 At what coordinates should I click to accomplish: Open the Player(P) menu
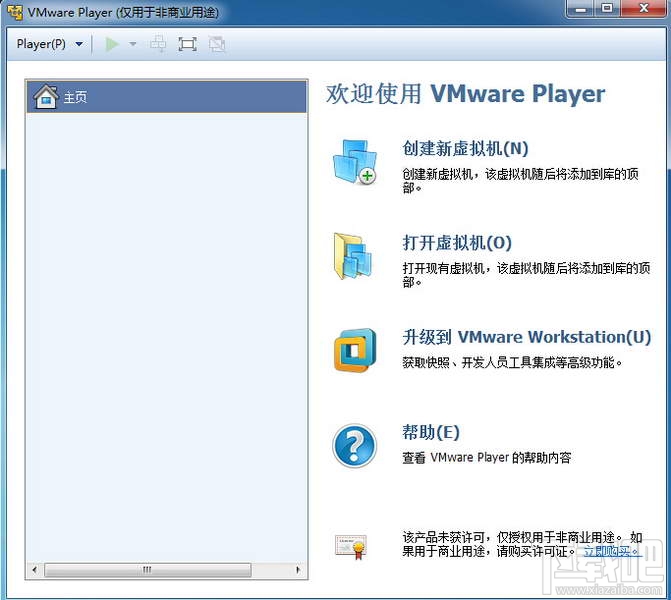coord(41,44)
